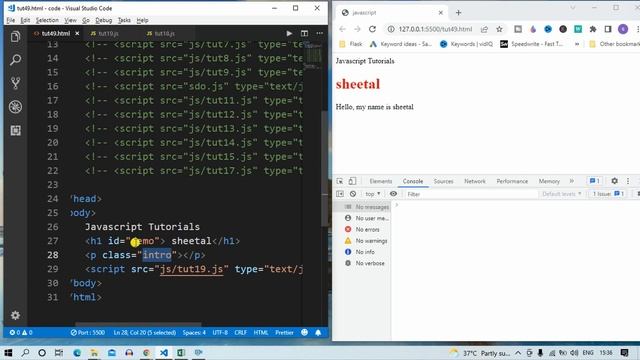Click the run play icon in editor toolbar
This screenshot has width=640, height=360.
pos(289,33)
